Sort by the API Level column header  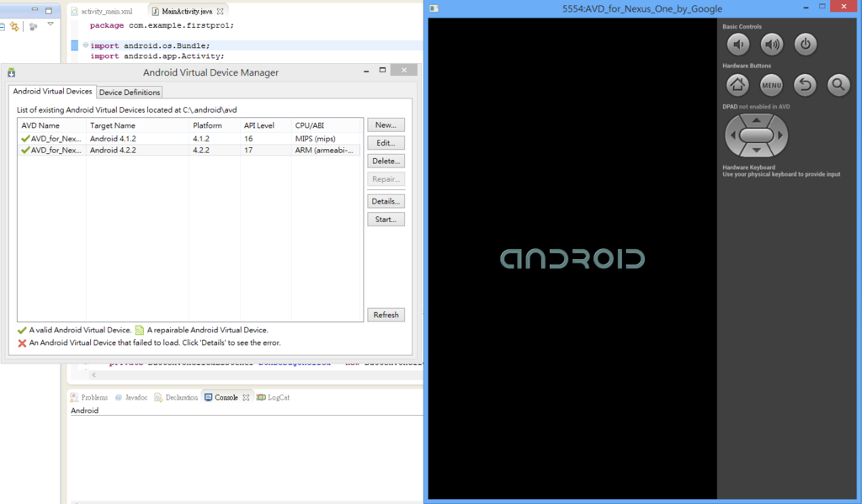point(265,125)
